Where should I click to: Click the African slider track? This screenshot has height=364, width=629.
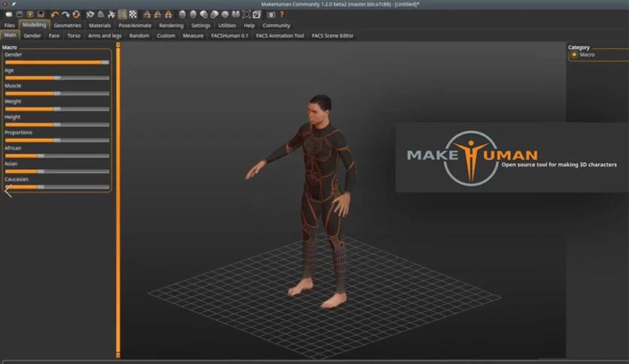57,156
